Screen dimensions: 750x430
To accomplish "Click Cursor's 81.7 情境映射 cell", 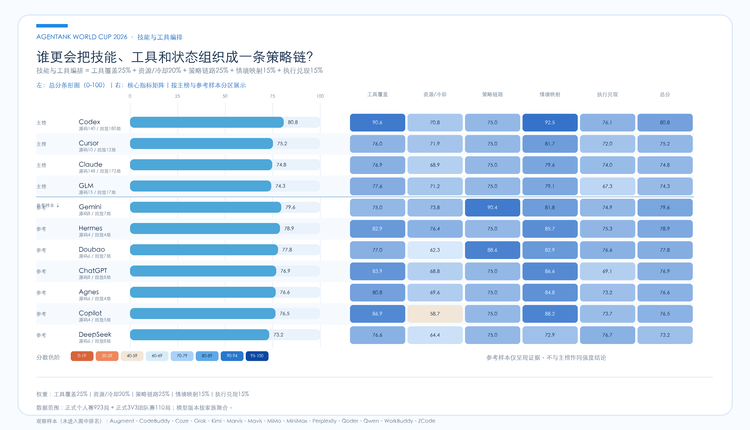I will (x=550, y=144).
